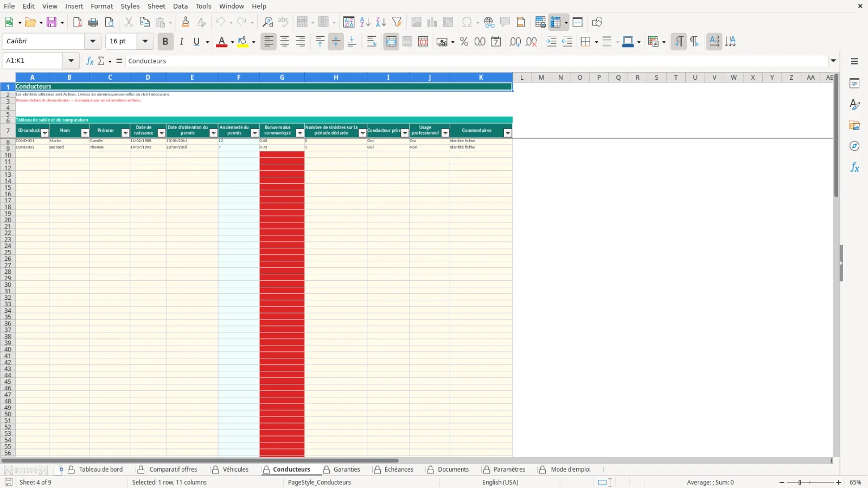Insert chart icon
The width and height of the screenshot is (868, 488).
pyautogui.click(x=432, y=22)
